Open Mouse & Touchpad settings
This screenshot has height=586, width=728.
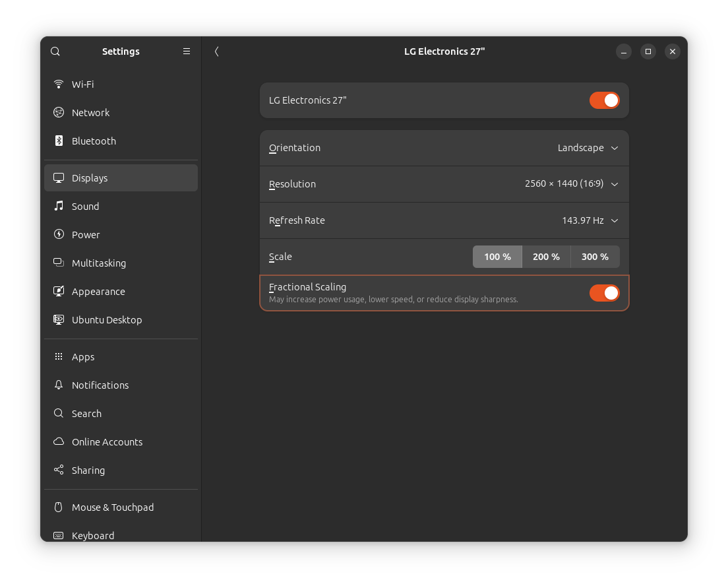[x=112, y=507]
